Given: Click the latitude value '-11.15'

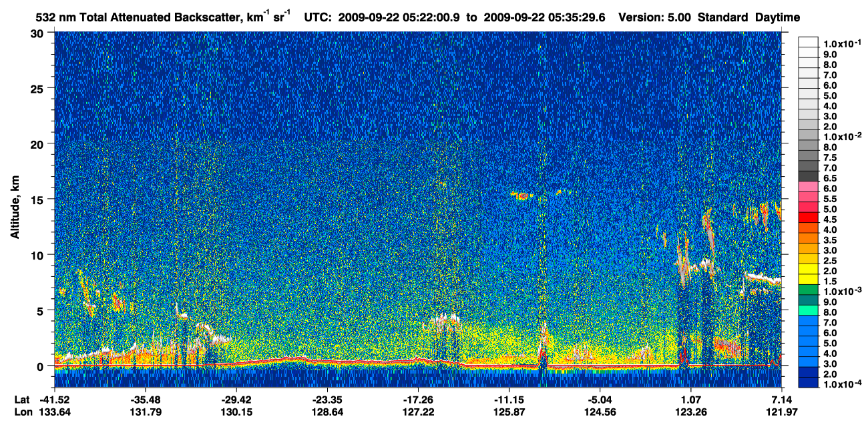Looking at the screenshot, I should 509,399.
